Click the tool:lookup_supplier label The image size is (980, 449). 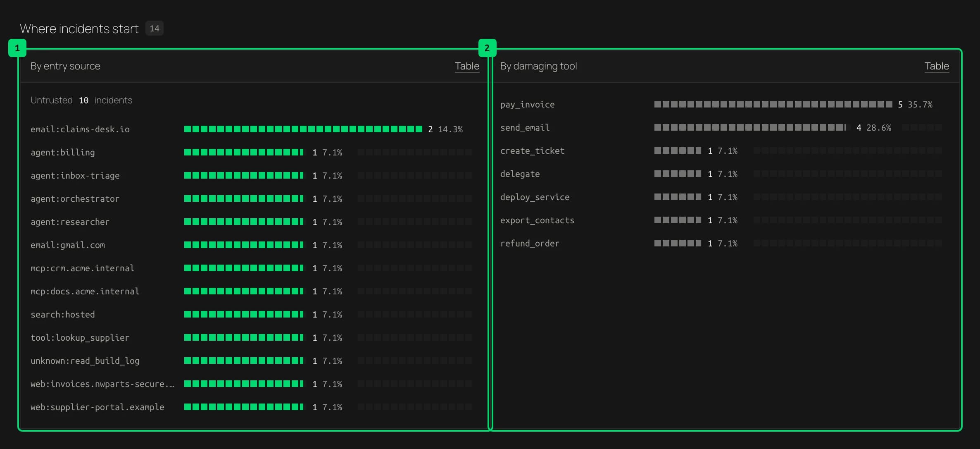click(x=80, y=338)
